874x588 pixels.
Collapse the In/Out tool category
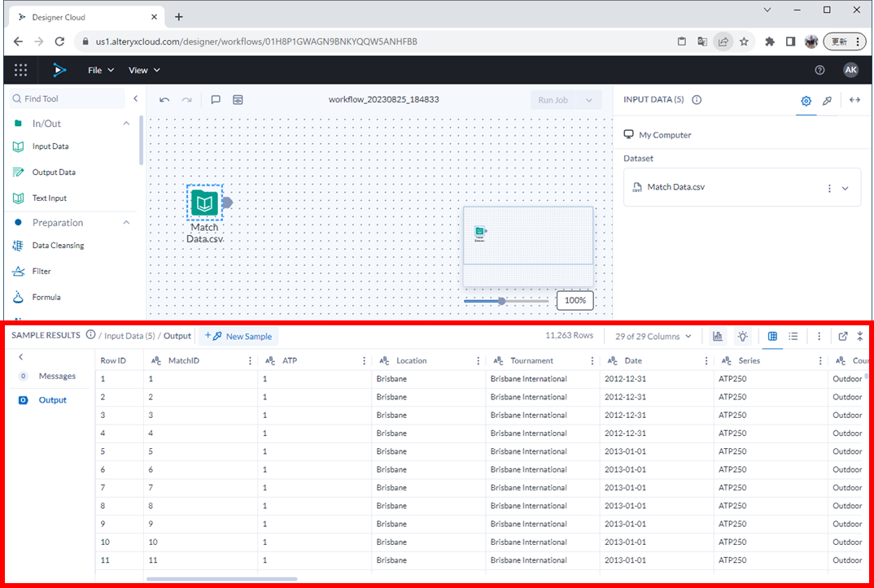(126, 124)
